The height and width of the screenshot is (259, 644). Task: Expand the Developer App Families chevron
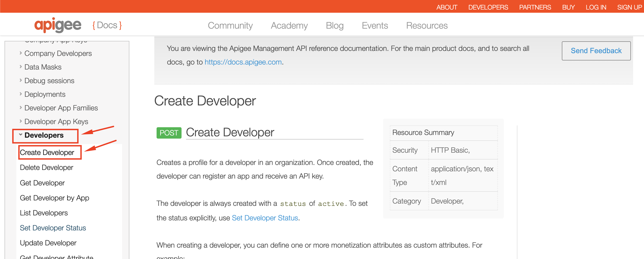(x=21, y=108)
